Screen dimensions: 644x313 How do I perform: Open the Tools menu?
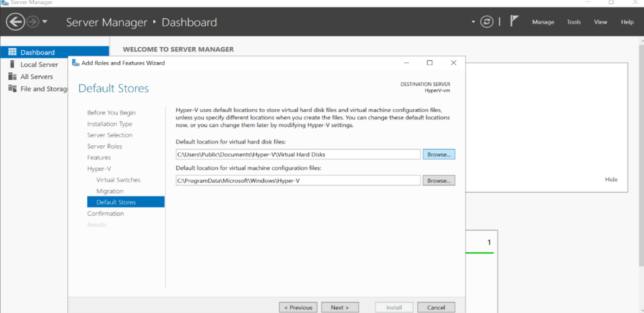(574, 22)
